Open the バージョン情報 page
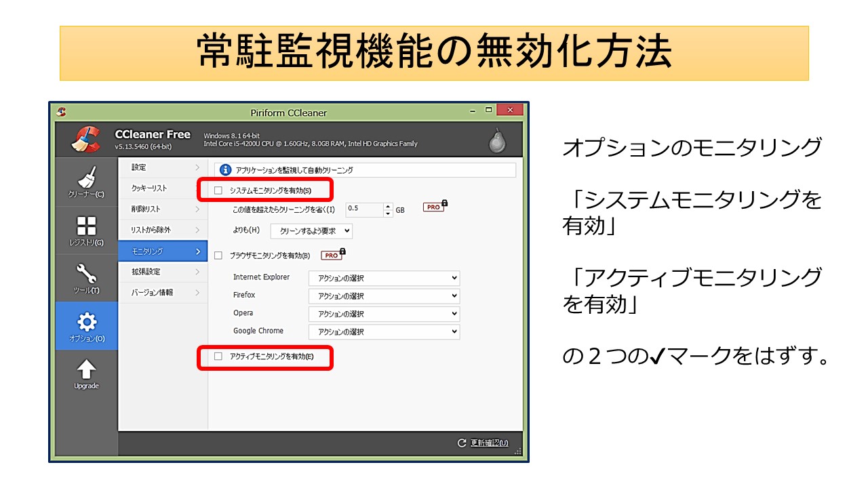This screenshot has width=868, height=488. (x=163, y=293)
